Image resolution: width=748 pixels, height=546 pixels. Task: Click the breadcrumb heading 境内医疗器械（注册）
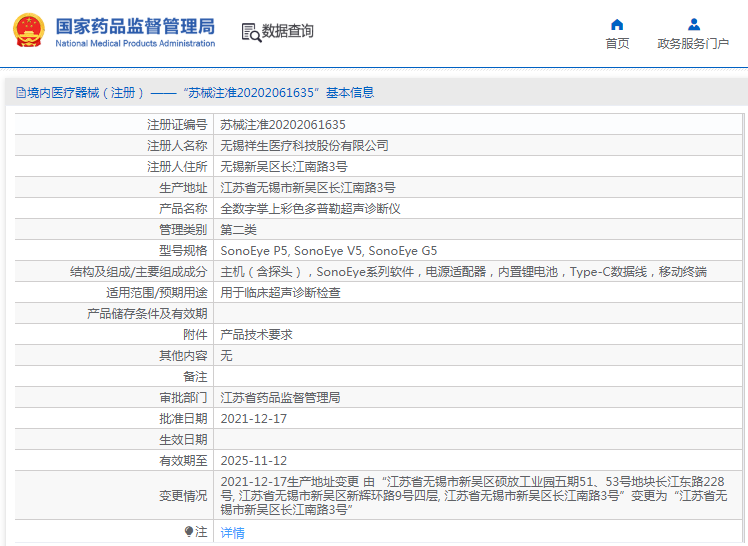pyautogui.click(x=86, y=93)
